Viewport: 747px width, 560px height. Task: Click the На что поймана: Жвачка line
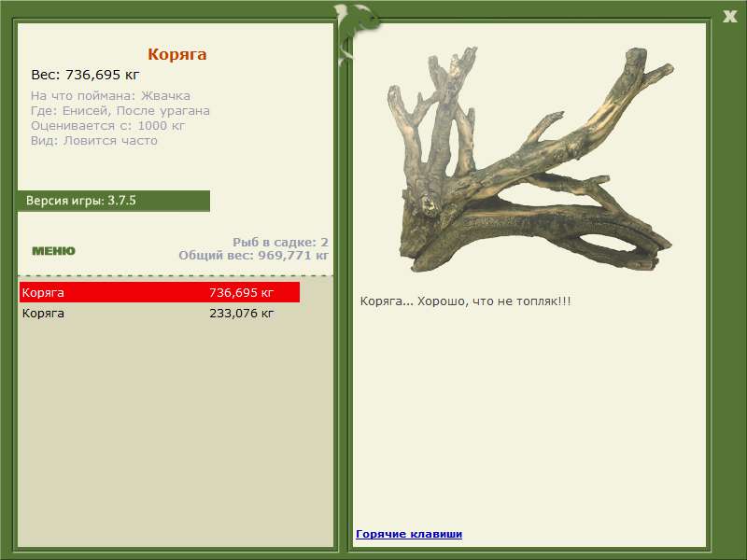[110, 96]
